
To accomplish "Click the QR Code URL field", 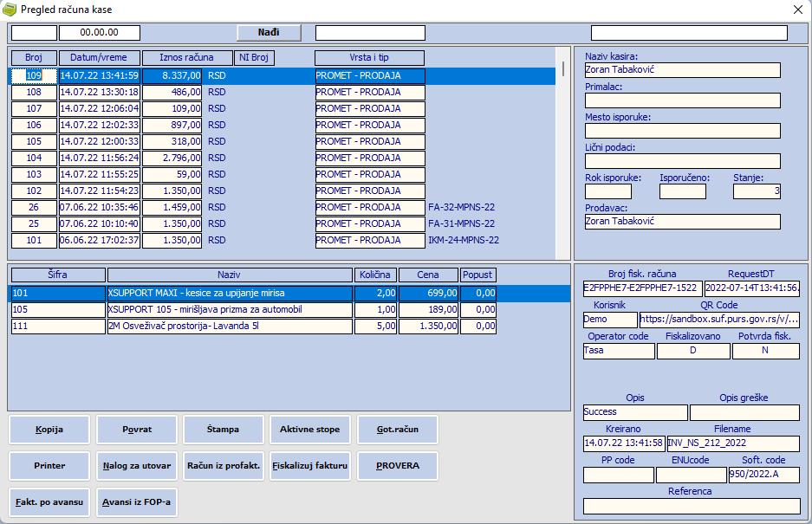I will (x=719, y=320).
